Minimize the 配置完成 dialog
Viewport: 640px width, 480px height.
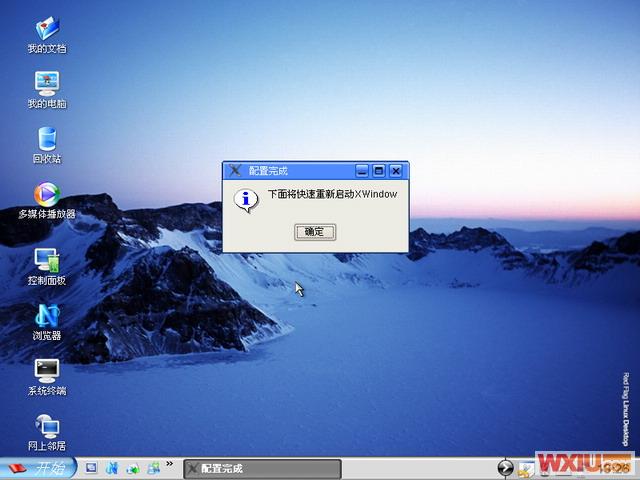pyautogui.click(x=363, y=171)
